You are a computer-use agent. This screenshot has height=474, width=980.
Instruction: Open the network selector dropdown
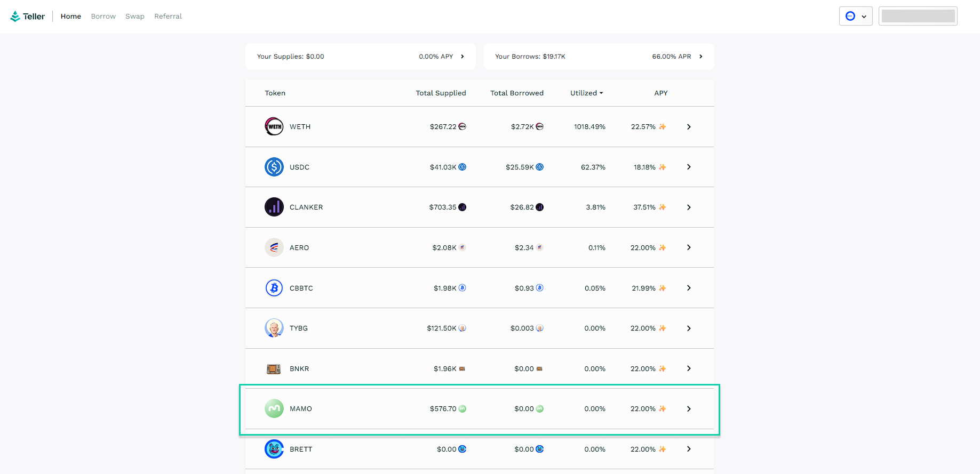[856, 16]
